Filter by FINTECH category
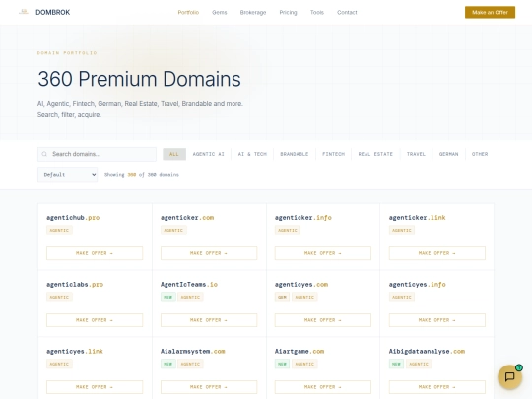The image size is (532, 399). tap(333, 154)
